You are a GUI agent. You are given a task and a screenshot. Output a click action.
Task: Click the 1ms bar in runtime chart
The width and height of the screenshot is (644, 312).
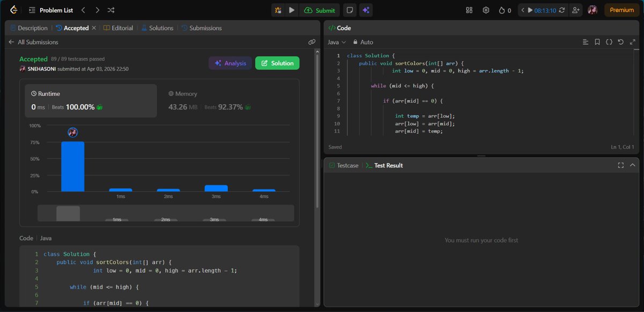click(120, 190)
